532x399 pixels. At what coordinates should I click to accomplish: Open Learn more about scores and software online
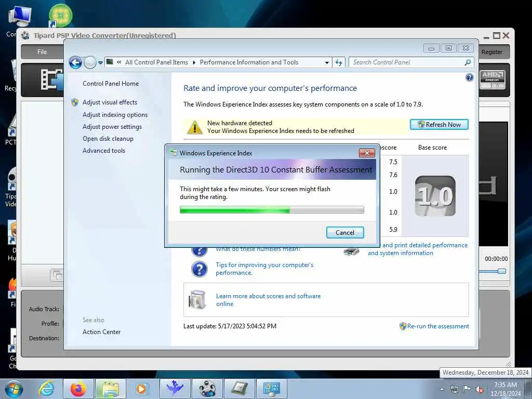(268, 300)
